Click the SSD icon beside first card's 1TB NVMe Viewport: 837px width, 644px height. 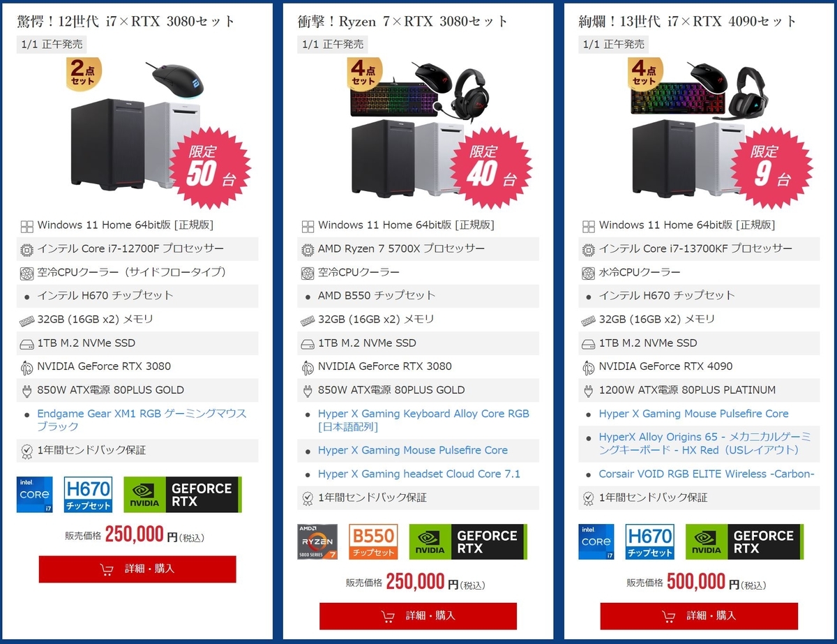27,344
